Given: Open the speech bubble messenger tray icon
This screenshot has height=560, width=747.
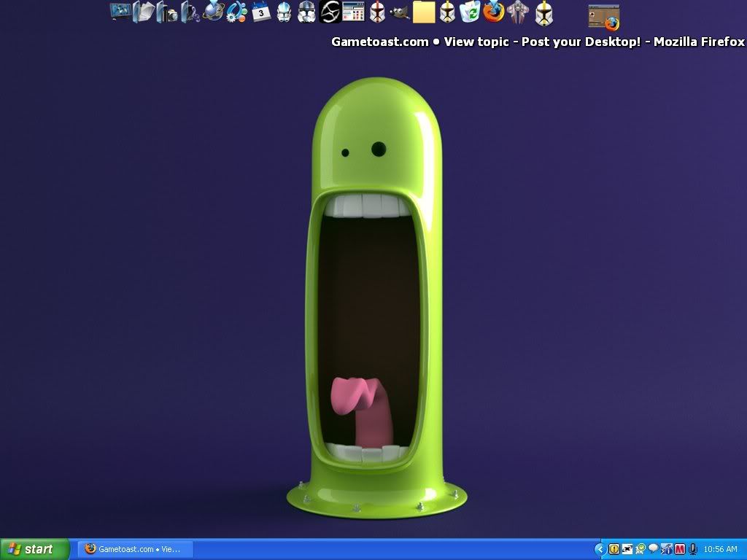Looking at the screenshot, I should pyautogui.click(x=654, y=548).
